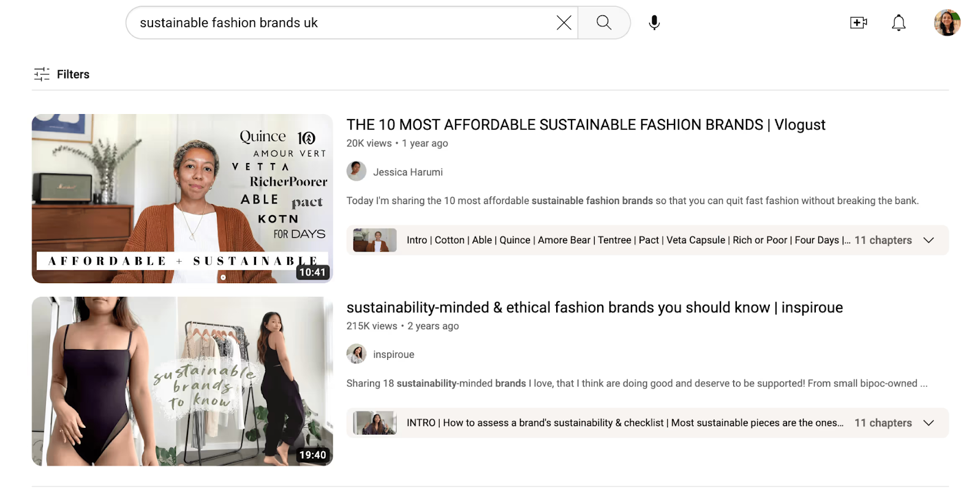Open the Filters options

click(61, 74)
